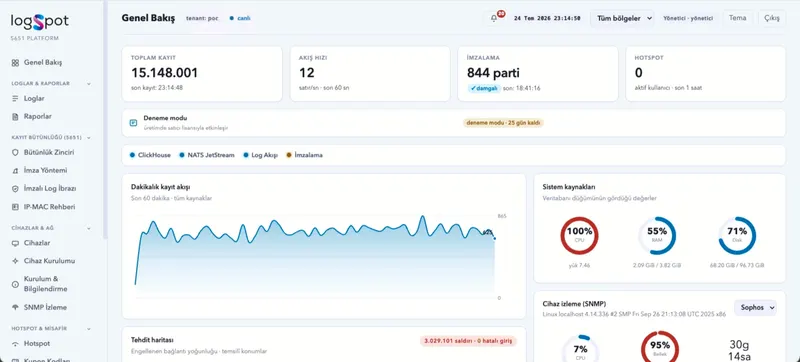Image resolution: width=800 pixels, height=362 pixels.
Task: Click the 68.20 GB / 96.73 GB text
Action: pyautogui.click(x=737, y=266)
